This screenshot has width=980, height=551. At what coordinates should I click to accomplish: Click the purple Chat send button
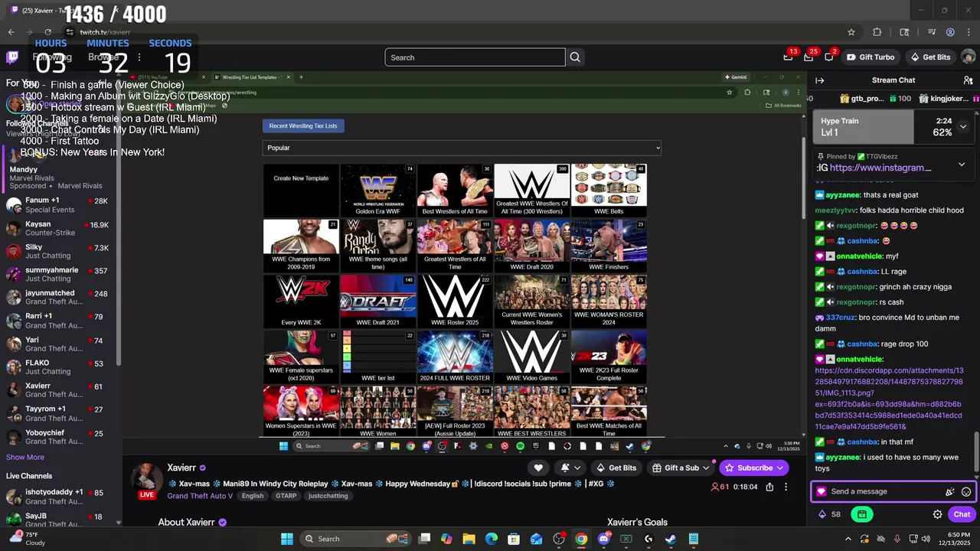[962, 514]
